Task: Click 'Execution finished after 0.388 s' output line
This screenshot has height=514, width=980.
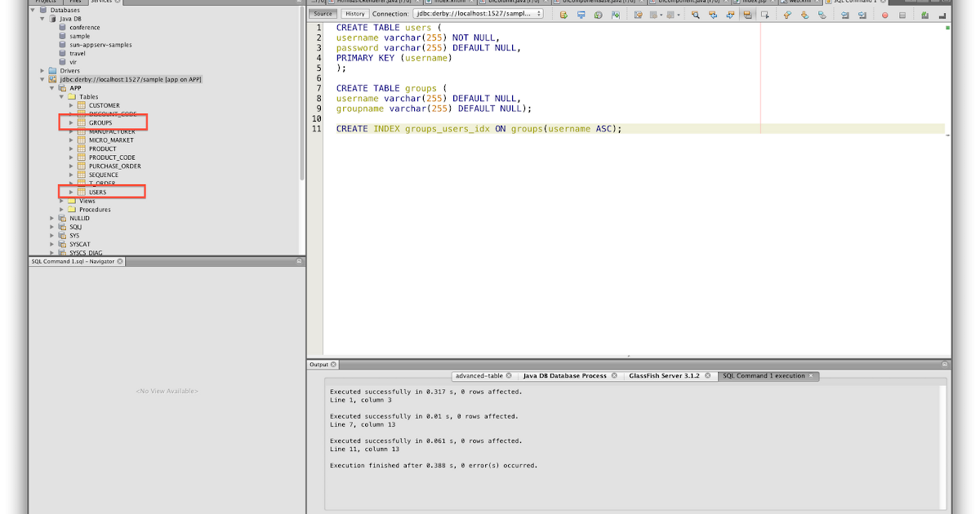Action: click(434, 465)
